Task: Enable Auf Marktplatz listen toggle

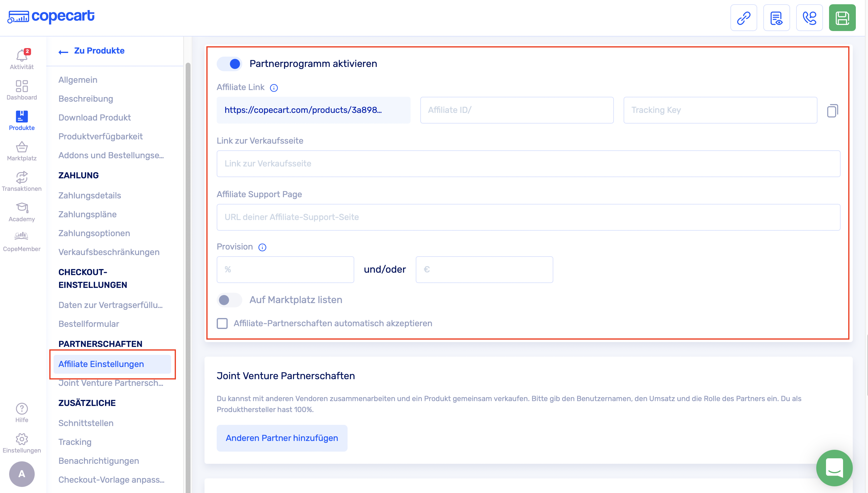Action: [229, 300]
